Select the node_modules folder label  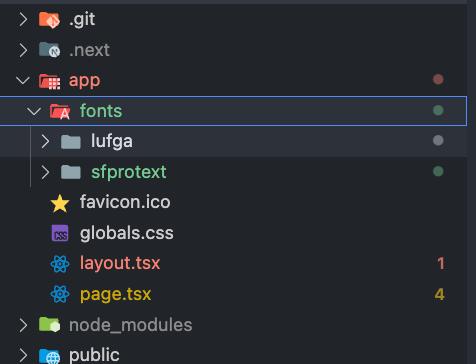point(131,325)
